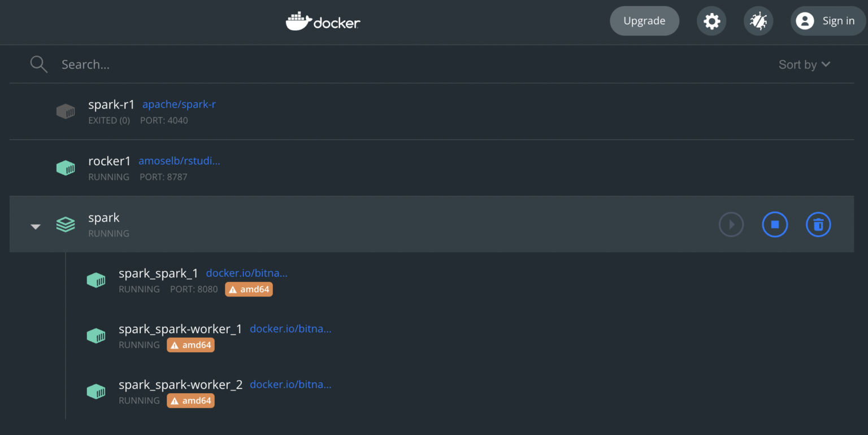Image resolution: width=868 pixels, height=435 pixels.
Task: Open settings with the gear icon
Action: tap(711, 21)
